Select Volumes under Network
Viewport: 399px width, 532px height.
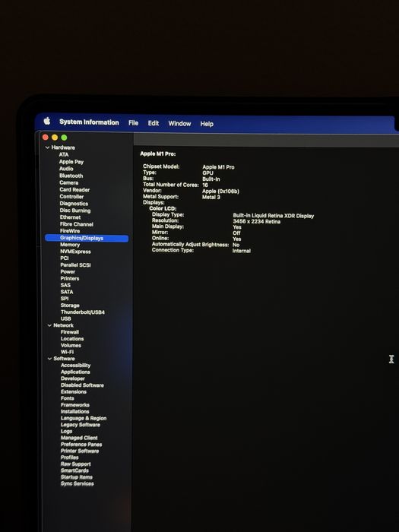(71, 345)
